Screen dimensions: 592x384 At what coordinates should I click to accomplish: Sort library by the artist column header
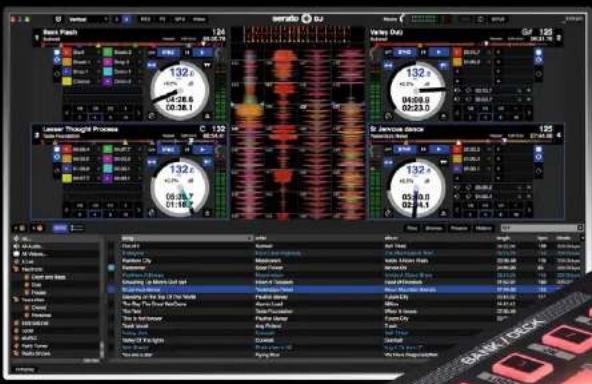pyautogui.click(x=318, y=238)
